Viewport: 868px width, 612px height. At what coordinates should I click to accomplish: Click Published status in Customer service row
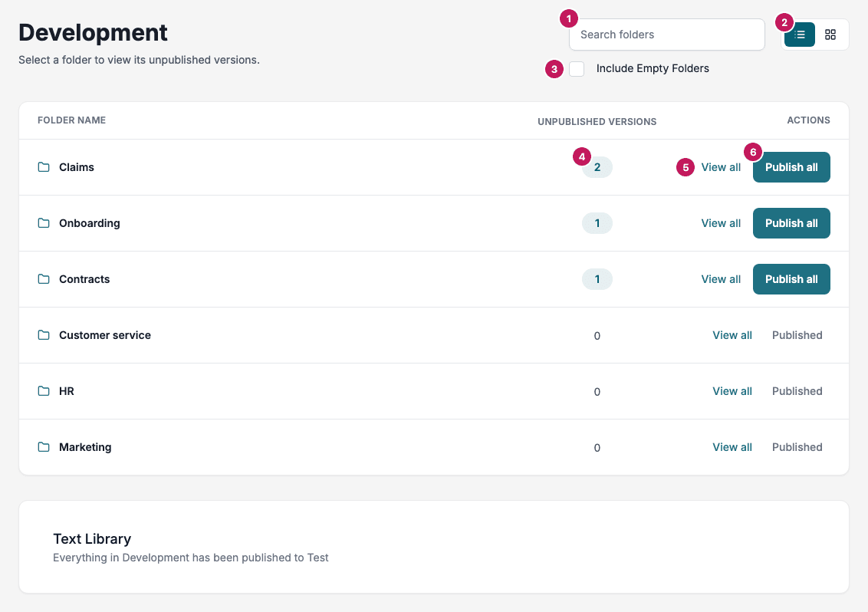[x=797, y=335]
